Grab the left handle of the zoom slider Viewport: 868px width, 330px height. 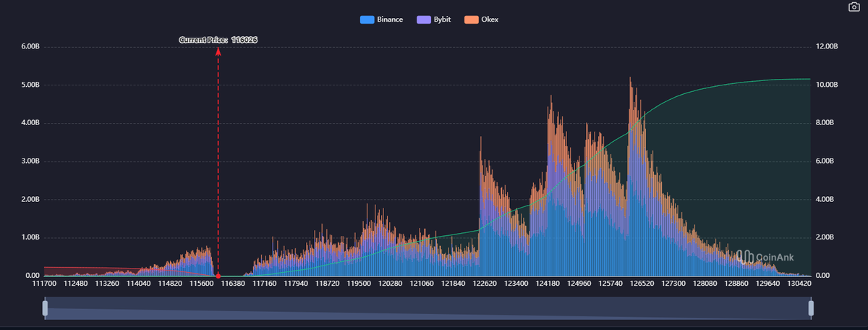point(45,308)
